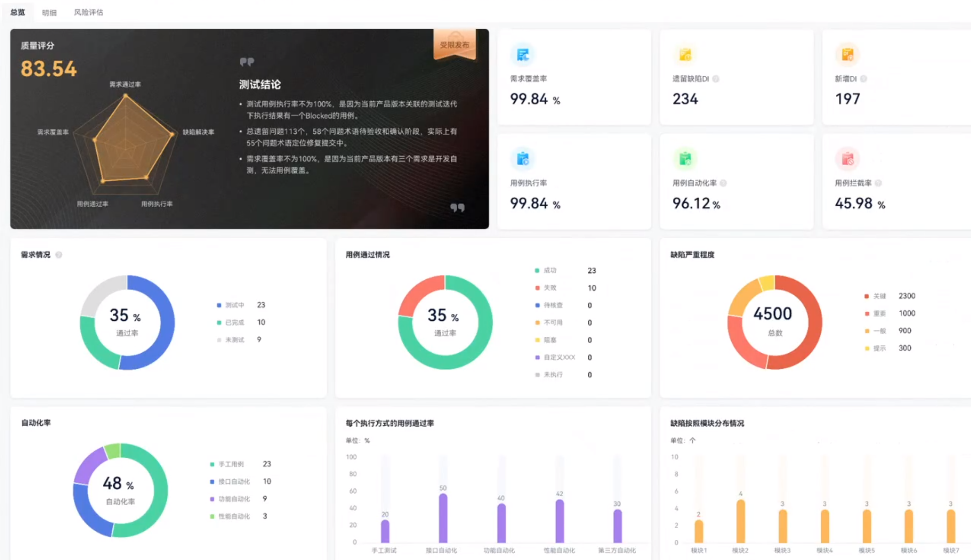
Task: Click 接口自动化 legend color swatch
Action: [212, 481]
